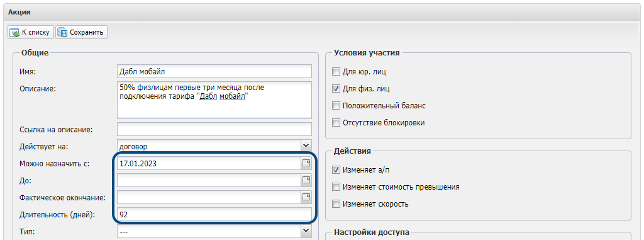The width and height of the screenshot is (644, 240).
Task: Open calendar picker for 'Фактическое окончание'
Action: pos(306,197)
